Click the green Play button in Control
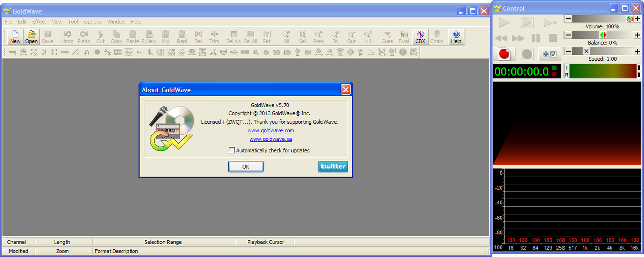The height and width of the screenshot is (257, 644). point(504,22)
